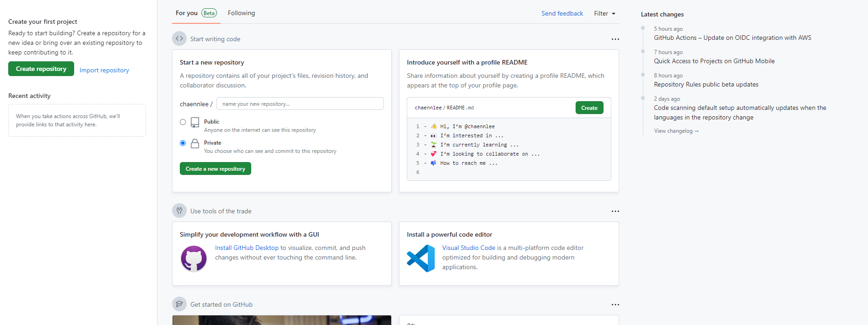Click the Start a new repository heading

(x=212, y=62)
